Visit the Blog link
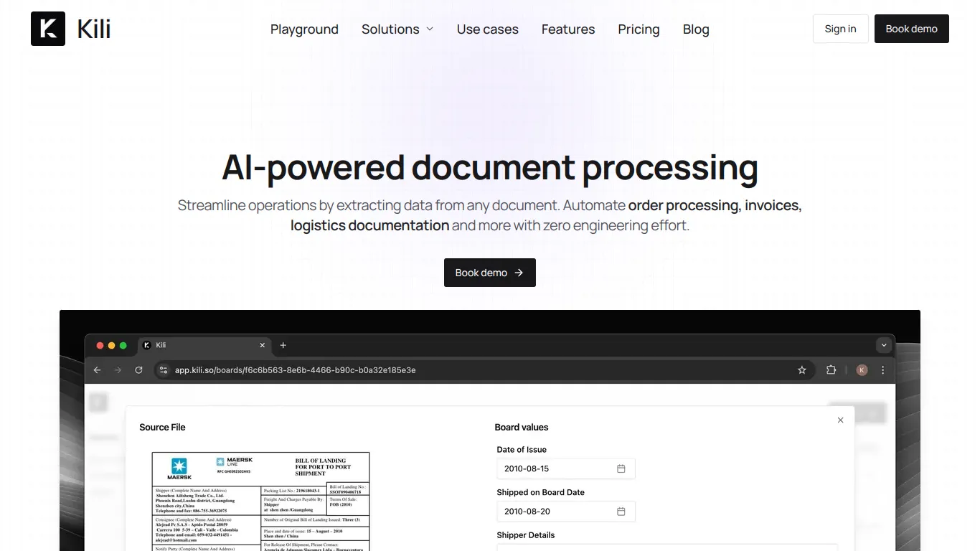980x551 pixels. [696, 29]
